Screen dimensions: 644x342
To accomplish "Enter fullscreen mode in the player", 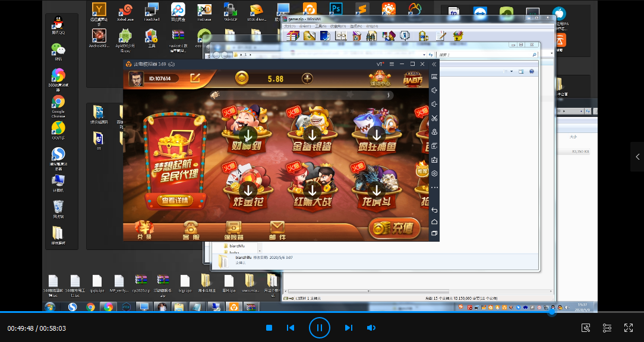I will point(629,328).
